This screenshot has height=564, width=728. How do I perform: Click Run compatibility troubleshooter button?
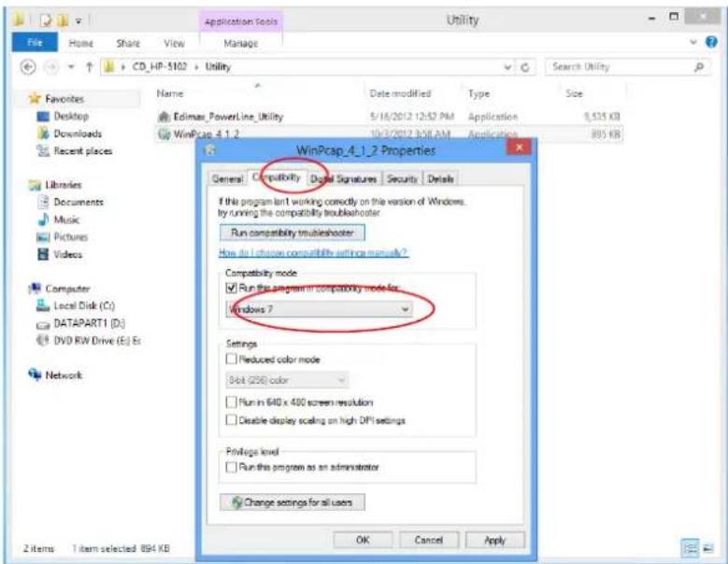tap(293, 233)
